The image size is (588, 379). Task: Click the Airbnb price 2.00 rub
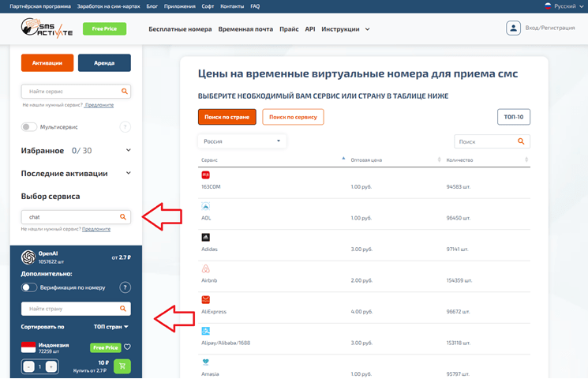point(361,280)
